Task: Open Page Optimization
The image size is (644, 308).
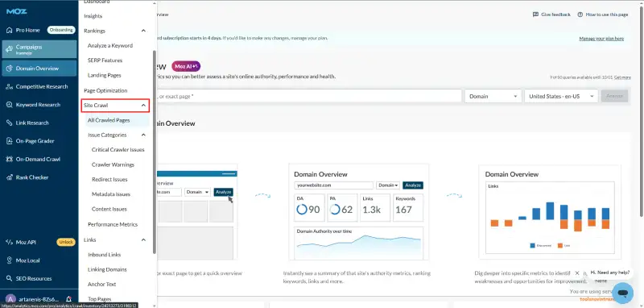Action: point(105,90)
